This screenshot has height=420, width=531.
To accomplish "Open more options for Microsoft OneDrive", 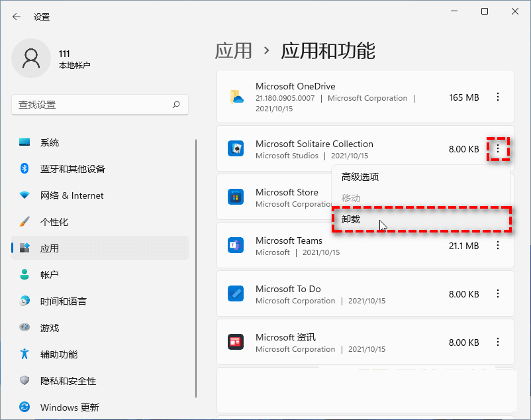I will click(498, 97).
